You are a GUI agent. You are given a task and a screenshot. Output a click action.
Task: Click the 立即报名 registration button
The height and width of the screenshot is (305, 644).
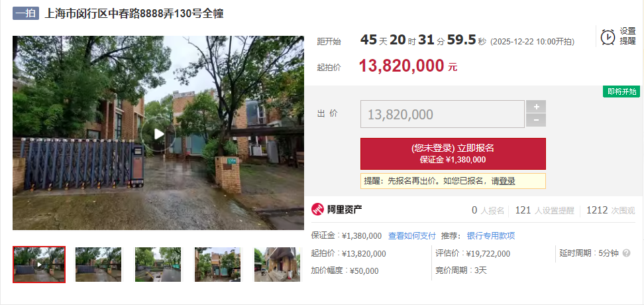[453, 154]
